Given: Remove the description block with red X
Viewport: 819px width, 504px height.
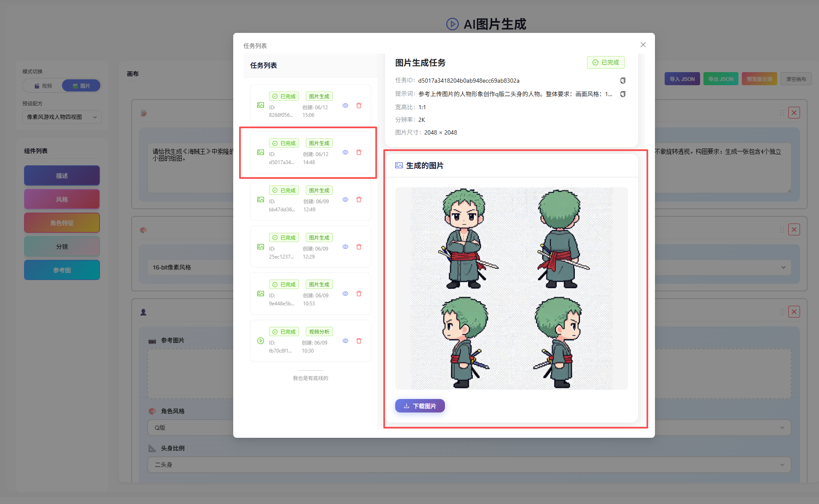Looking at the screenshot, I should click(794, 113).
